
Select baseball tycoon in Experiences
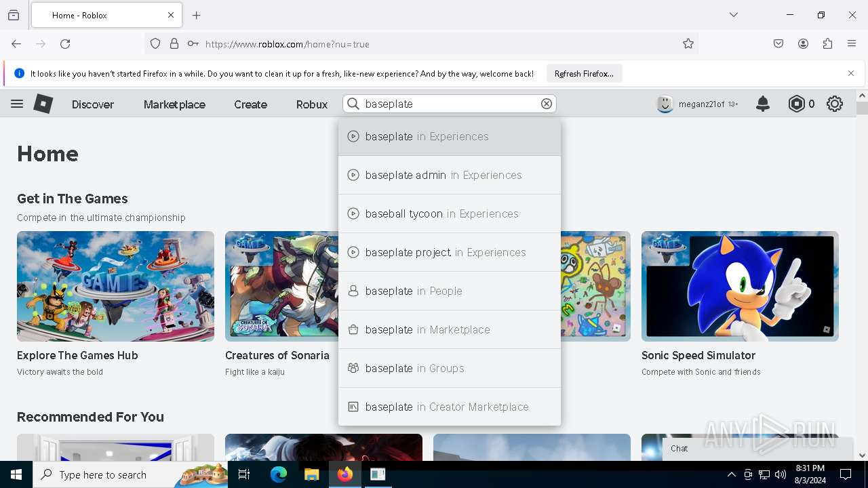[450, 213]
